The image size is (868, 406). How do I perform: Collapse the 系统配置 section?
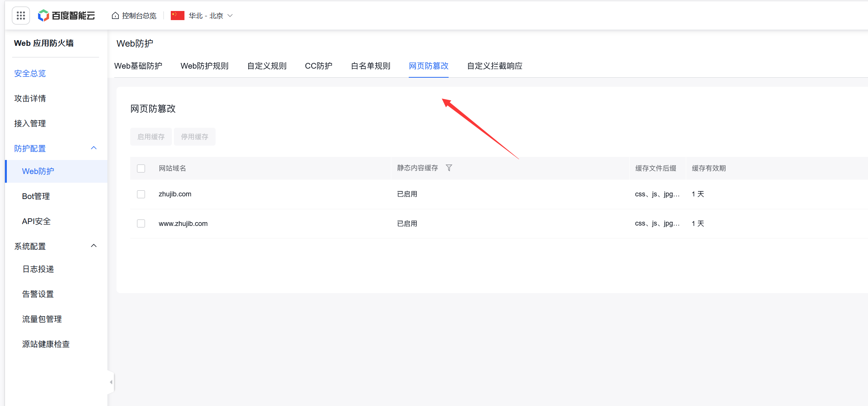coord(93,246)
